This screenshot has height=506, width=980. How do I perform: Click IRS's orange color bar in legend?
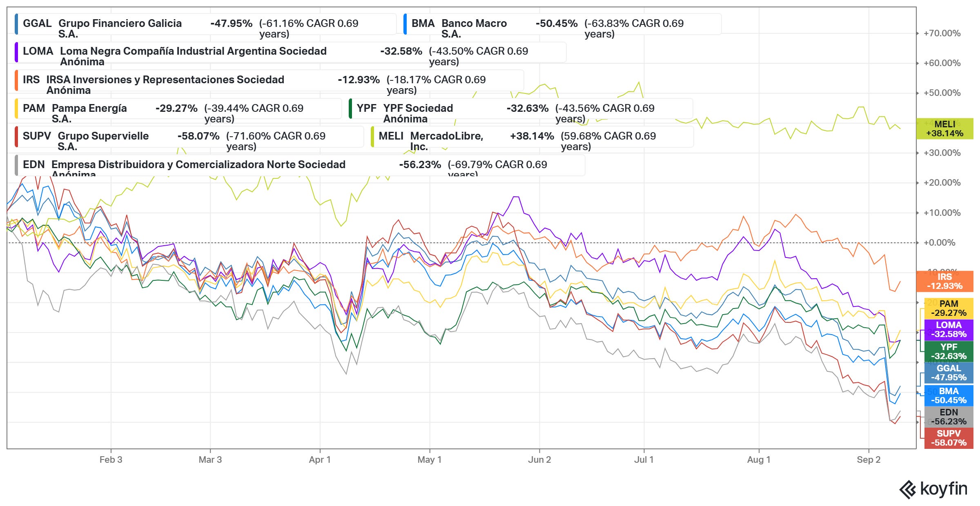16,81
